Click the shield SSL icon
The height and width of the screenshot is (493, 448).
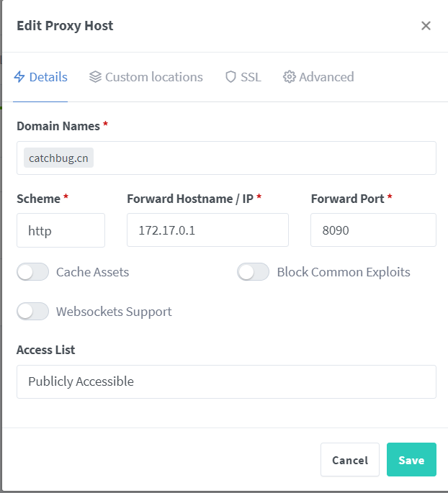(230, 77)
